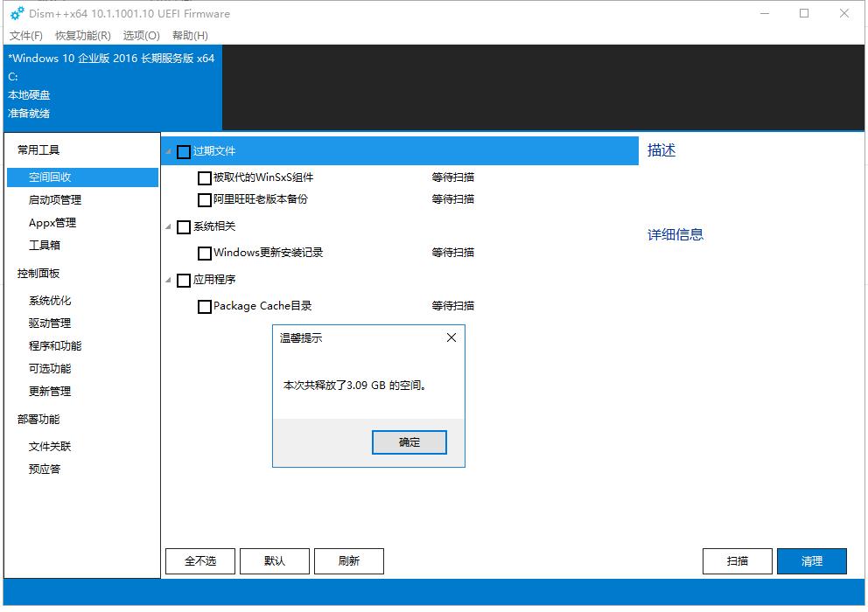Check the 被取代的WinSxS组件 checkbox
This screenshot has height=612, width=868.
(x=204, y=177)
